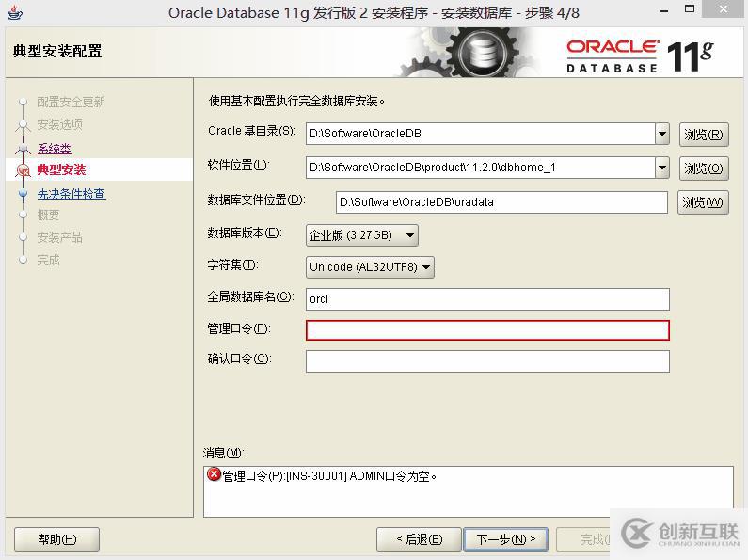Viewport: 748px width, 560px height.
Task: Click the 管理口令 password field
Action: (x=487, y=330)
